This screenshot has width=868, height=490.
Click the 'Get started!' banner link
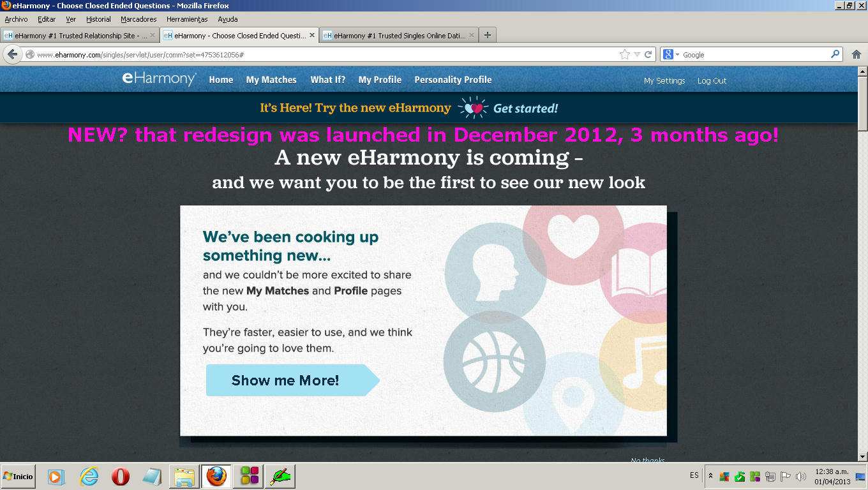point(525,108)
